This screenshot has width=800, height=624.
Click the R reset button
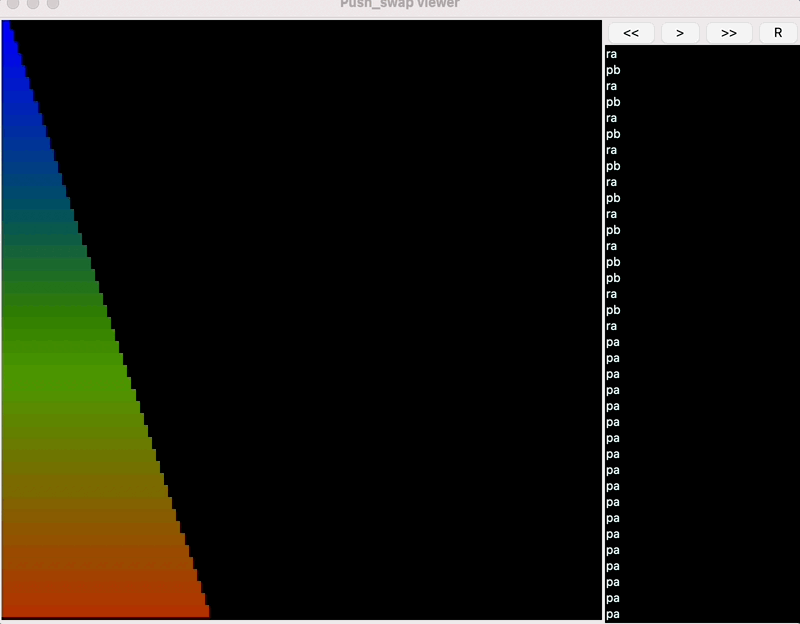[x=778, y=33]
